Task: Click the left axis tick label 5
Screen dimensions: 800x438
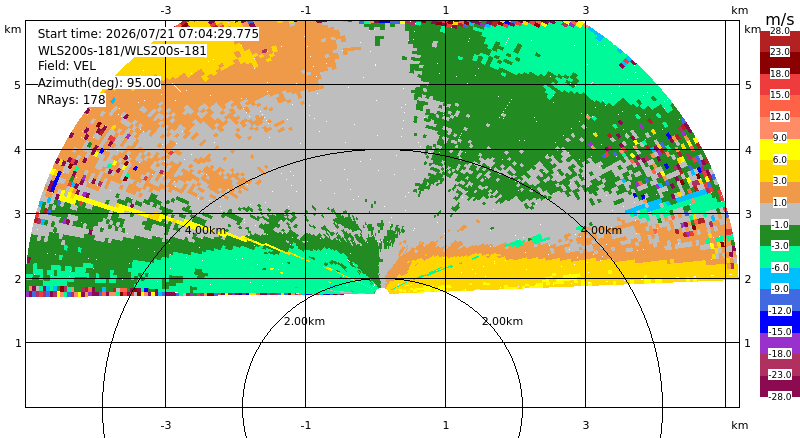Action: pos(18,85)
